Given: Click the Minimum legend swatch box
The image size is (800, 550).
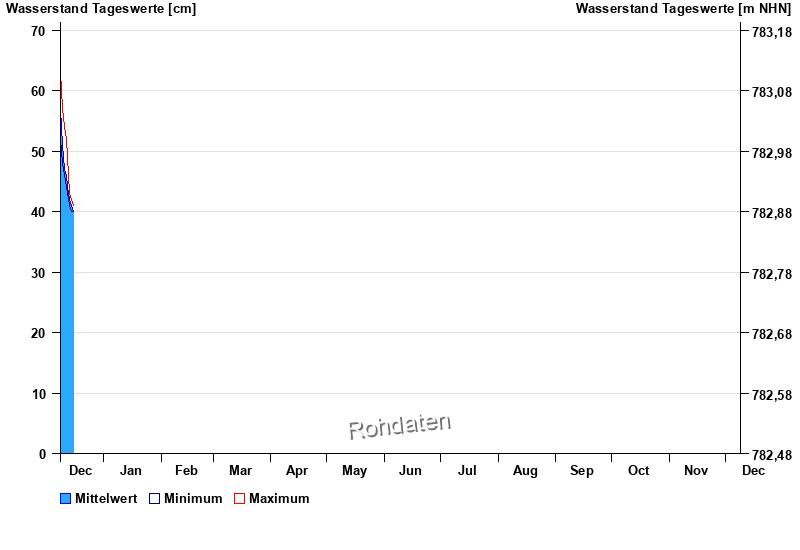Looking at the screenshot, I should [154, 499].
